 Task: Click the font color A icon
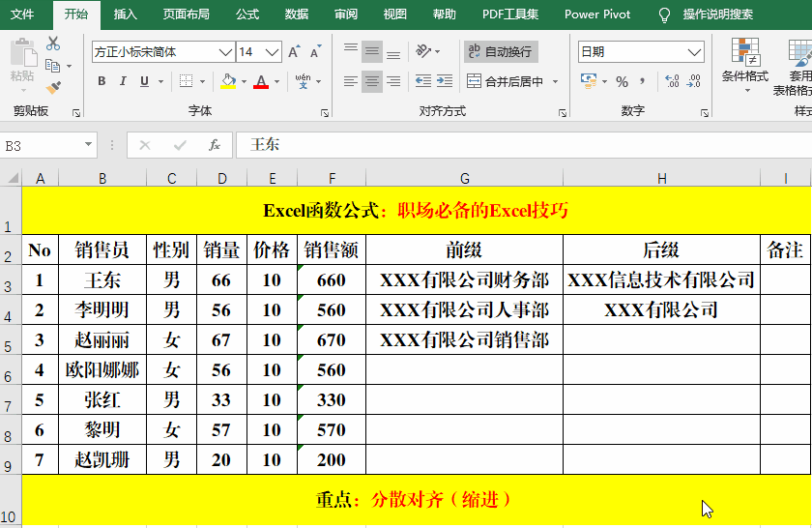point(261,81)
